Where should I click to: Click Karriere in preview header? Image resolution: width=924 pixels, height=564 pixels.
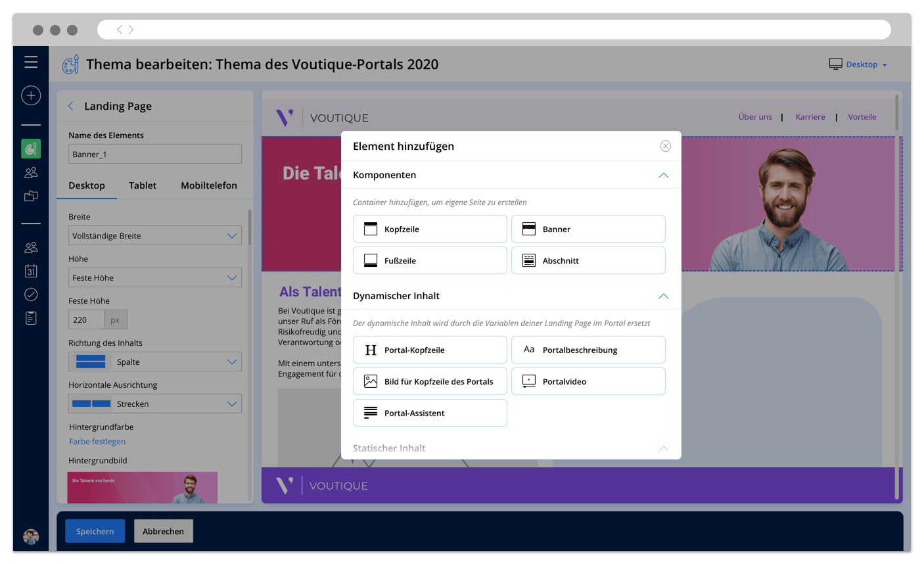[810, 117]
